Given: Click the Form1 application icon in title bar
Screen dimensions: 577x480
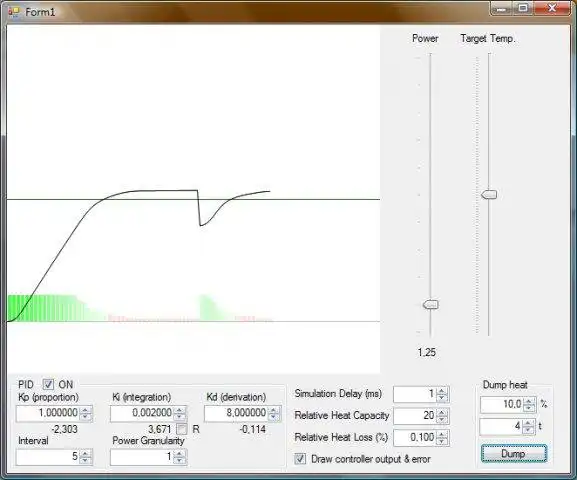Looking at the screenshot, I should tap(14, 11).
